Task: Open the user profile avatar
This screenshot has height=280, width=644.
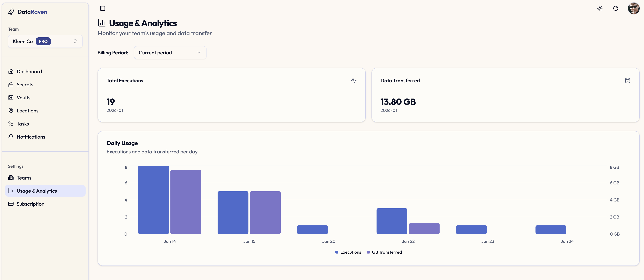Action: coord(633,8)
